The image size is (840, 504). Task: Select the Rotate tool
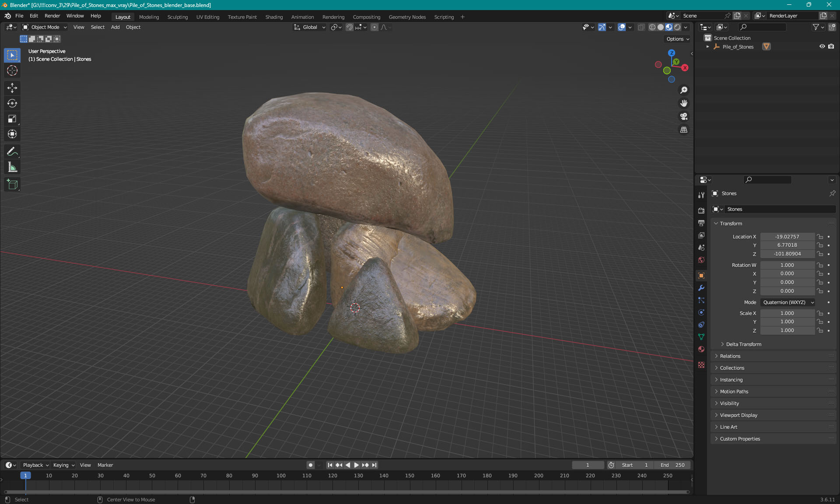click(x=12, y=103)
